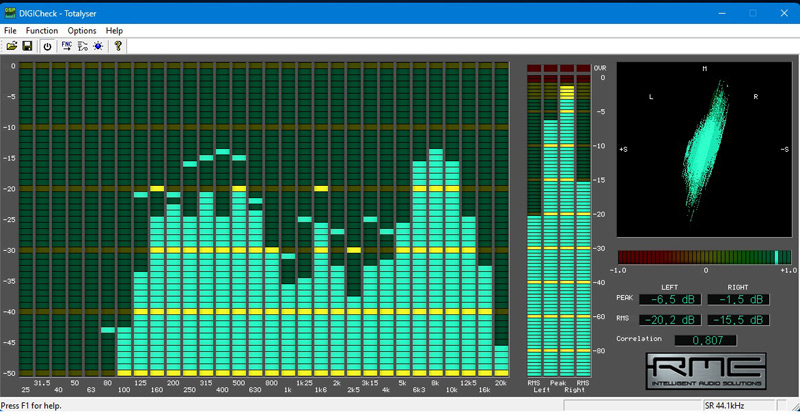Viewport: 800px width, 414px height.
Task: Click the stereo vector scope display
Action: pos(704,152)
